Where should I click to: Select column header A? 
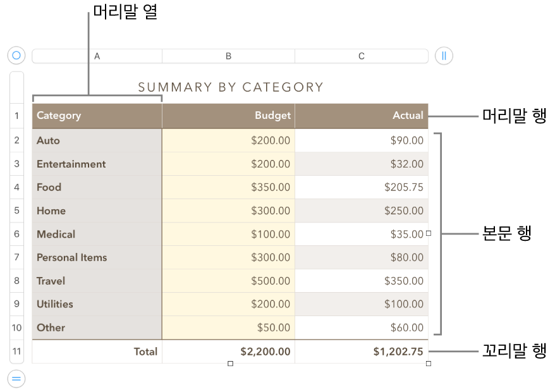[97, 56]
